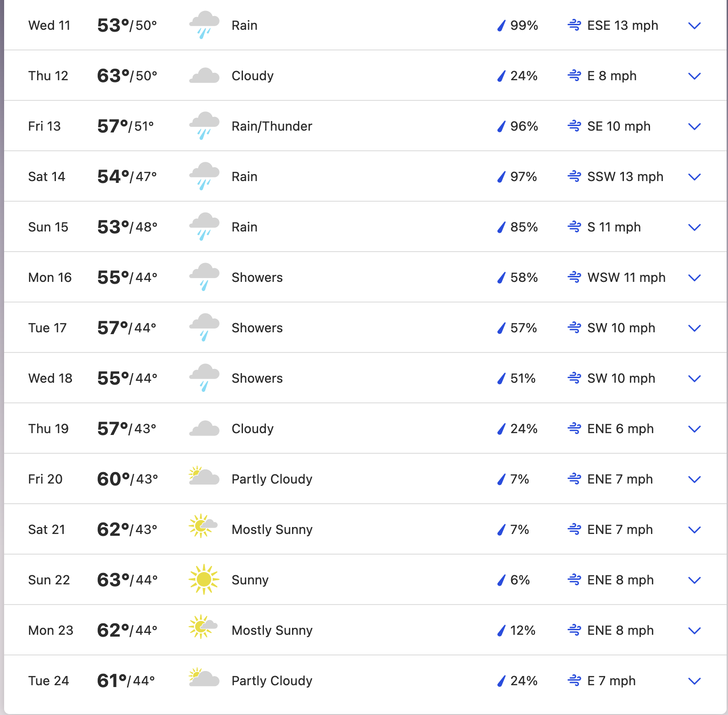Open details chevron for Tue 17
This screenshot has height=715, width=728.
point(695,328)
